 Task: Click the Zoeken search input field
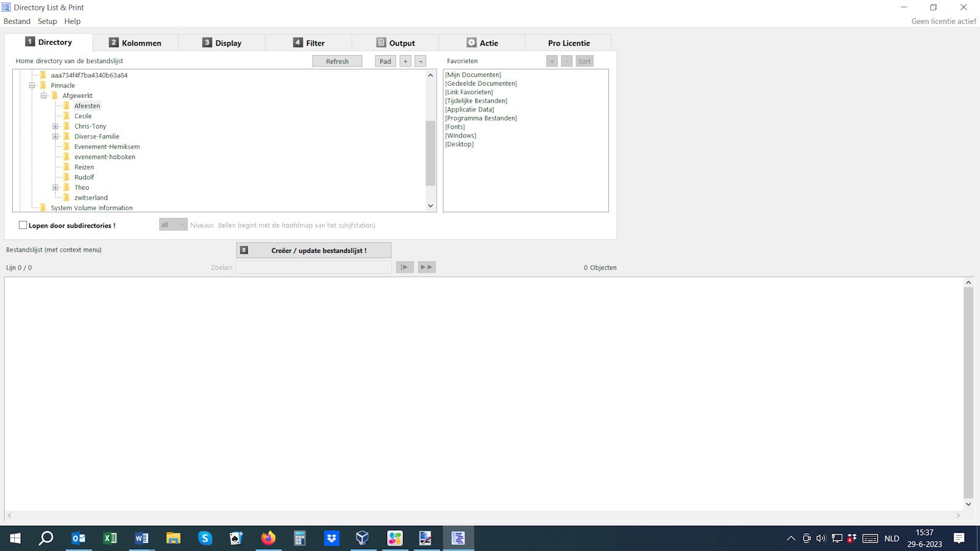(x=314, y=268)
